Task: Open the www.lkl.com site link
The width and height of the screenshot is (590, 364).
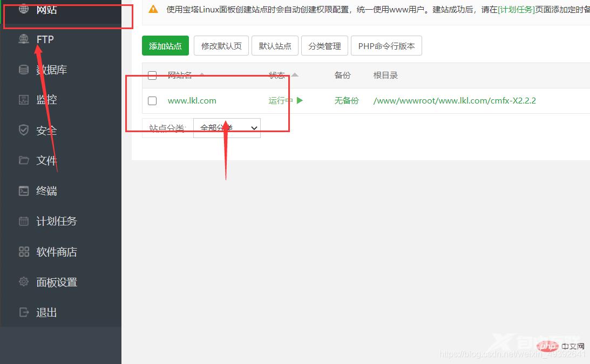Action: tap(192, 101)
